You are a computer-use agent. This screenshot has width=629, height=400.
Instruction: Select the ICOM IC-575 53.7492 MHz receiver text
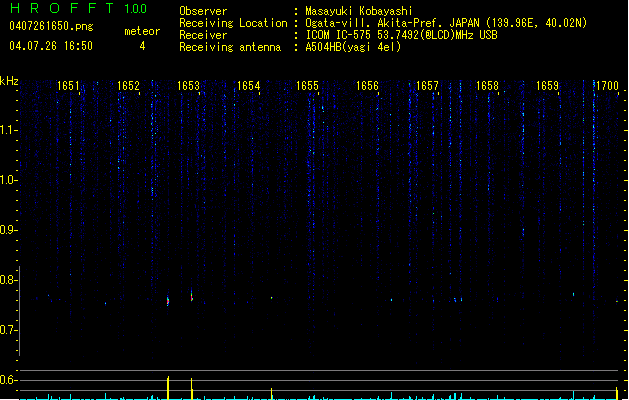[402, 35]
